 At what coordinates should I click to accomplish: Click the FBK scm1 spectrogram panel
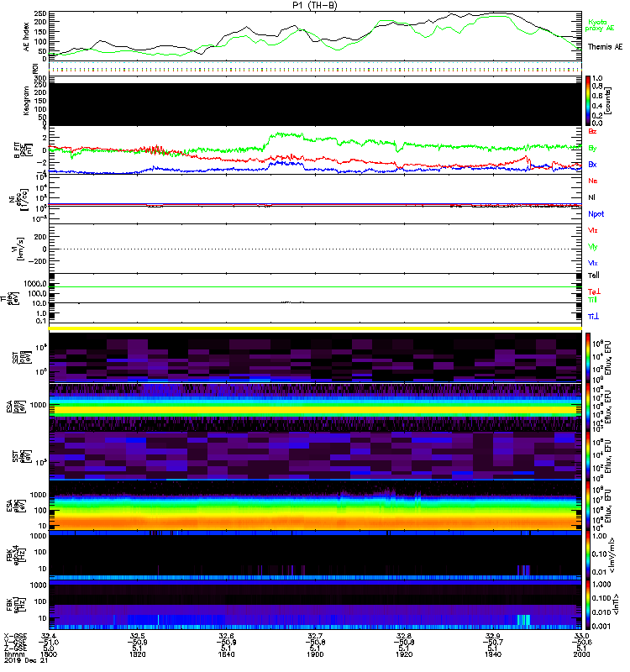pos(315,604)
